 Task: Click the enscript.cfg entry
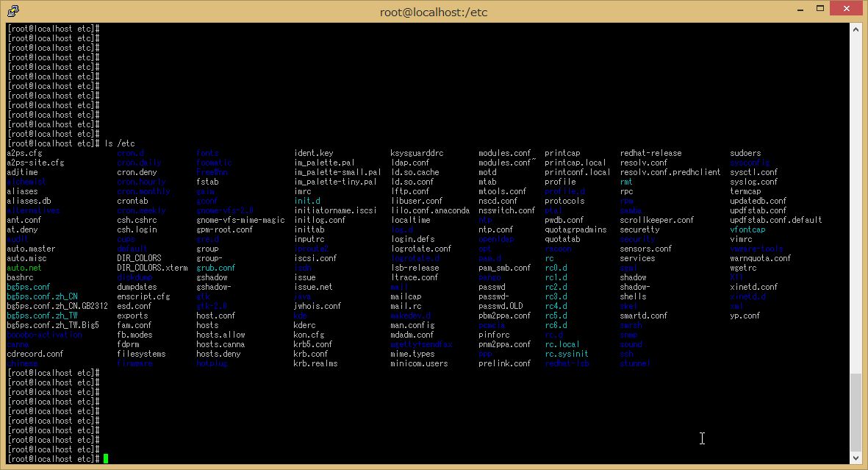coord(143,296)
